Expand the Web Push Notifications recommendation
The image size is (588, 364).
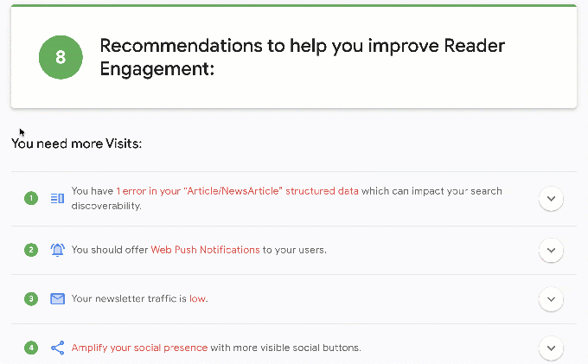coord(551,251)
